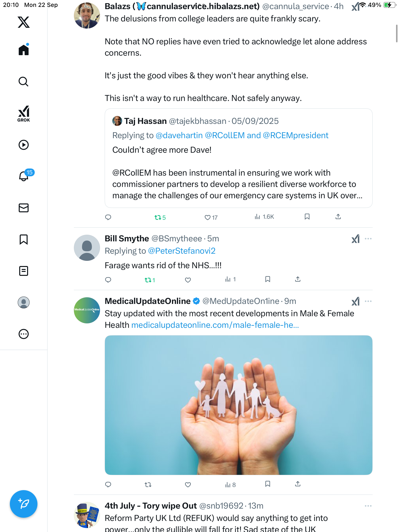Go to Home tab in sidebar
Viewport: 399px width, 532px height.
[24, 50]
